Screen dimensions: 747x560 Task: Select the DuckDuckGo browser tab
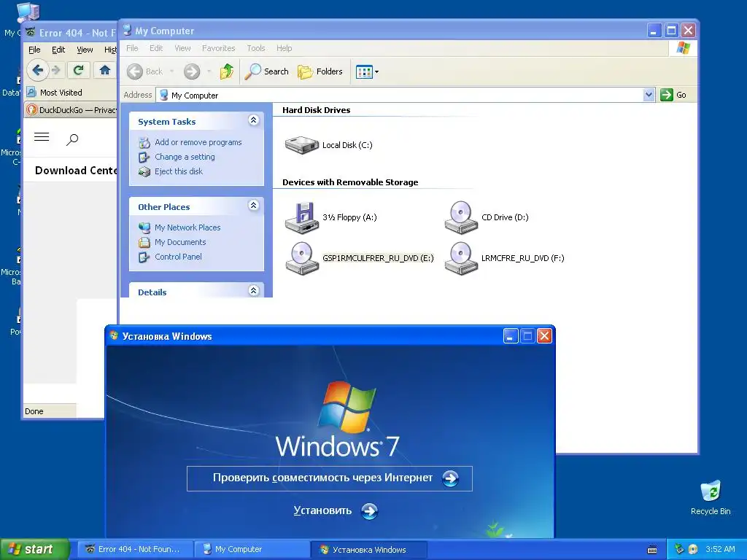pos(71,110)
